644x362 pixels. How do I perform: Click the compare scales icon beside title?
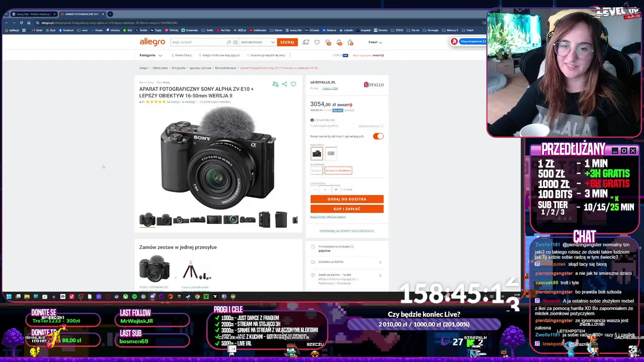pyautogui.click(x=275, y=84)
